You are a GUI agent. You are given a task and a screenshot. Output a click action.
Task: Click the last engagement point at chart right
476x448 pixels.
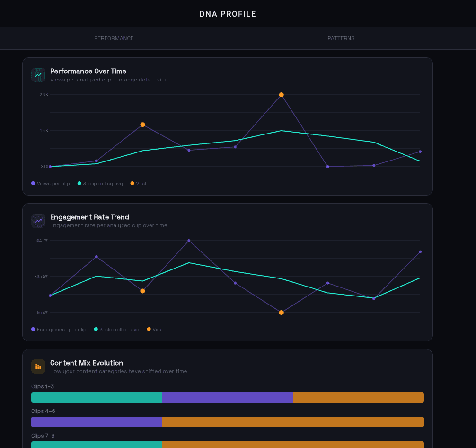420,251
